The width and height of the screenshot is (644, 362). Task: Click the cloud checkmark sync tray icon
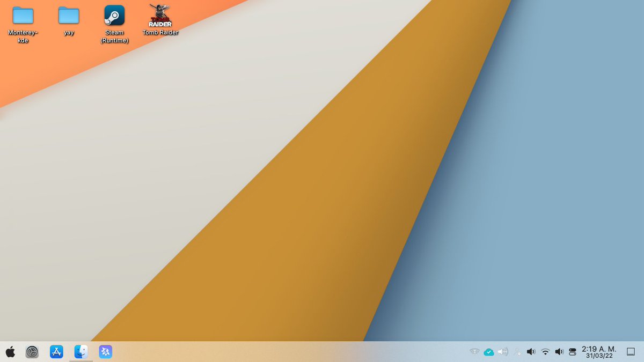(x=488, y=352)
